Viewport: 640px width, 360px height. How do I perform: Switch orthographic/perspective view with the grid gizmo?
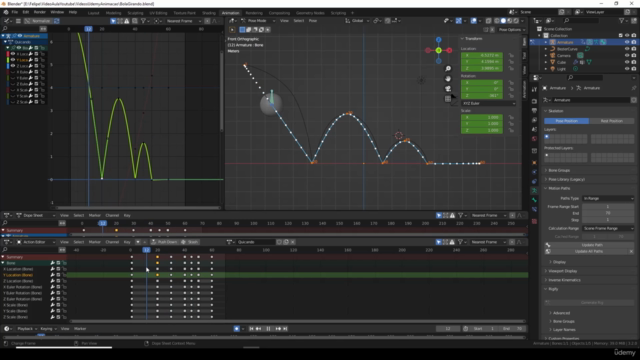point(448,99)
